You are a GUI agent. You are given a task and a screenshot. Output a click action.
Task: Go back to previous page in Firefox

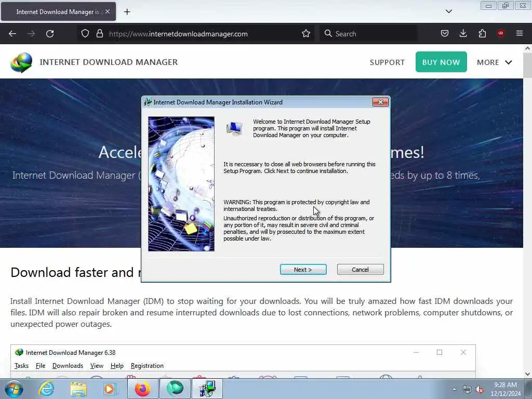click(12, 34)
